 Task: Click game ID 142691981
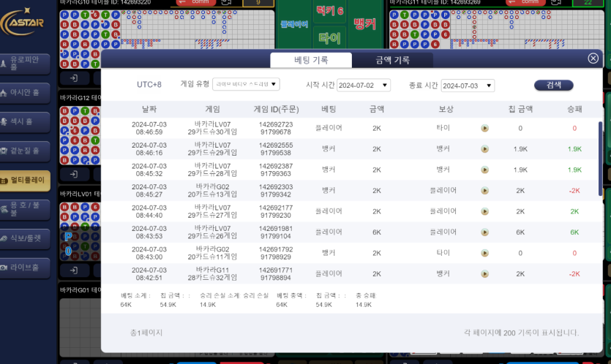tap(276, 229)
